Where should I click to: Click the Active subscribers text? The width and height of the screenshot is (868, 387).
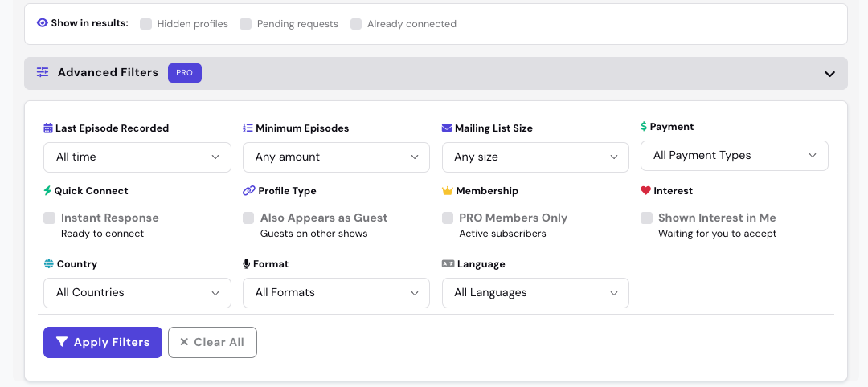click(x=502, y=234)
